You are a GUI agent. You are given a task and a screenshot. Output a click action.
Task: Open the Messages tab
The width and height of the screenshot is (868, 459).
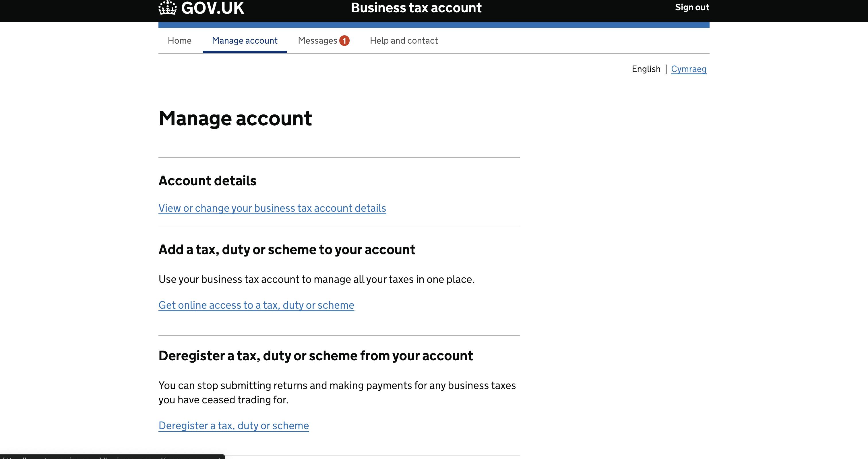click(317, 41)
